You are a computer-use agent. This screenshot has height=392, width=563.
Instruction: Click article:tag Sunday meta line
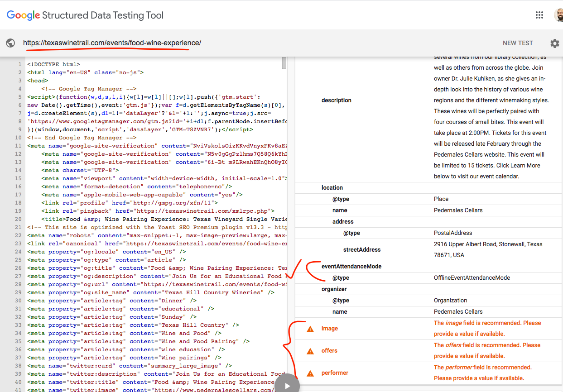point(112,317)
